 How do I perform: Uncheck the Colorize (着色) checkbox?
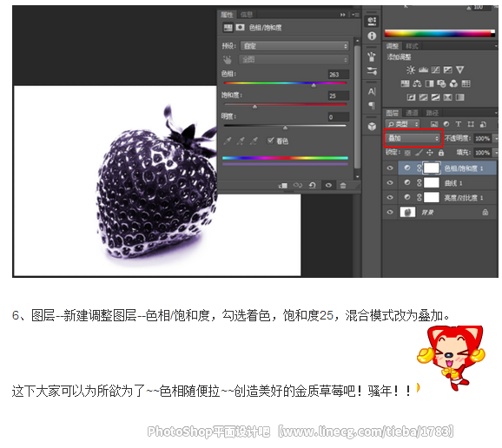tap(270, 141)
